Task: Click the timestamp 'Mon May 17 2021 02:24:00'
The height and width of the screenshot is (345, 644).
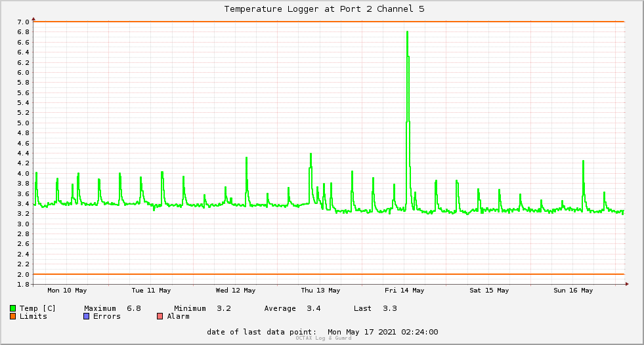Action: (383, 332)
